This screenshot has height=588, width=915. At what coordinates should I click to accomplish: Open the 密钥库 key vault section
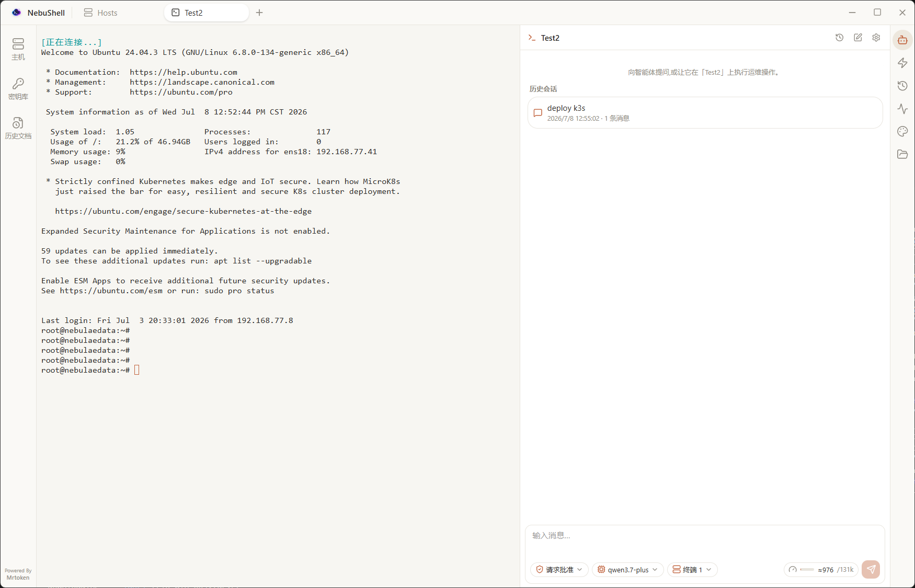pyautogui.click(x=18, y=89)
